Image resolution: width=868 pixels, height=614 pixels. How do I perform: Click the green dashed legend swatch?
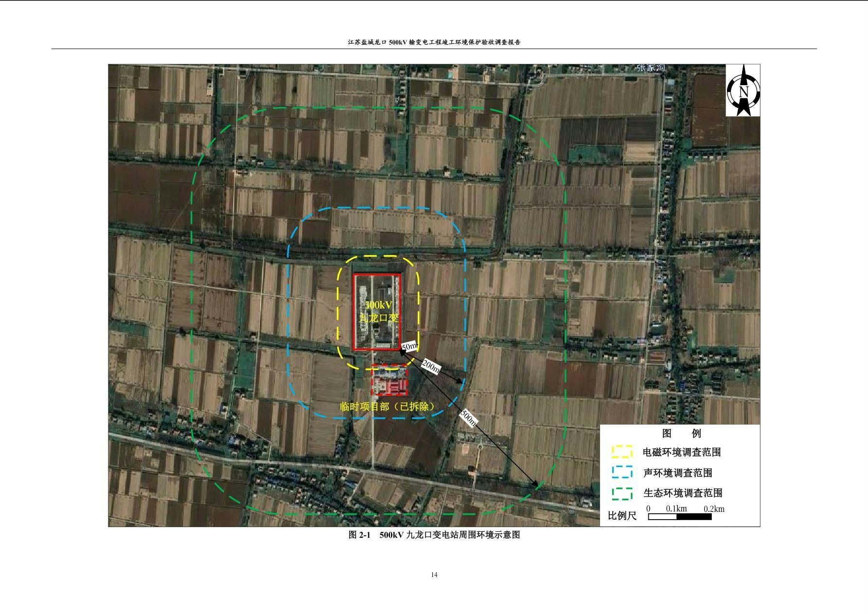(x=622, y=493)
